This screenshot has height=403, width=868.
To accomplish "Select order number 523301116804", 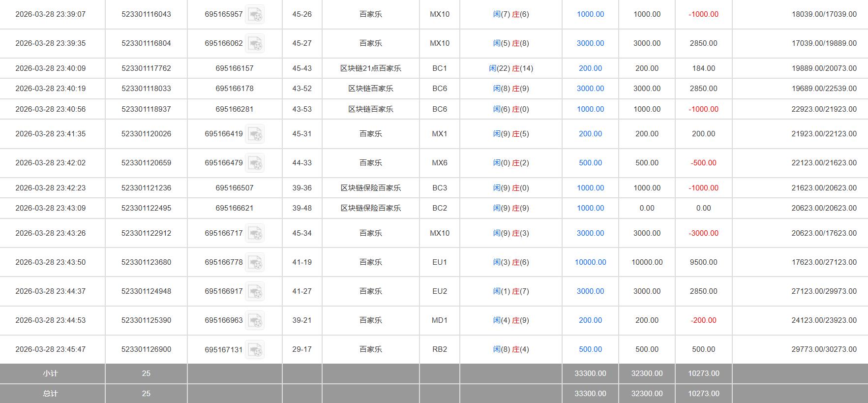I will [146, 43].
